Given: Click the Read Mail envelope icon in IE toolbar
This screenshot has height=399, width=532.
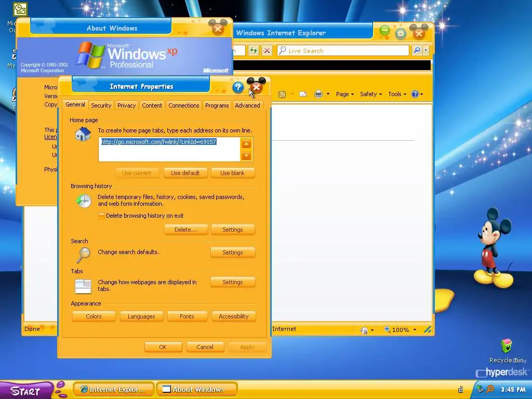Looking at the screenshot, I should (303, 94).
